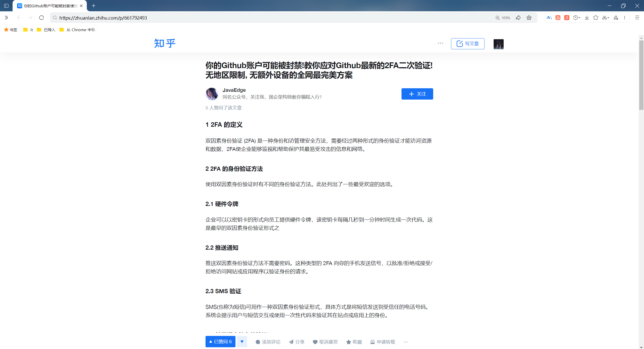Click the 5 人赞同了该文章 text
The width and height of the screenshot is (644, 349).
[223, 108]
